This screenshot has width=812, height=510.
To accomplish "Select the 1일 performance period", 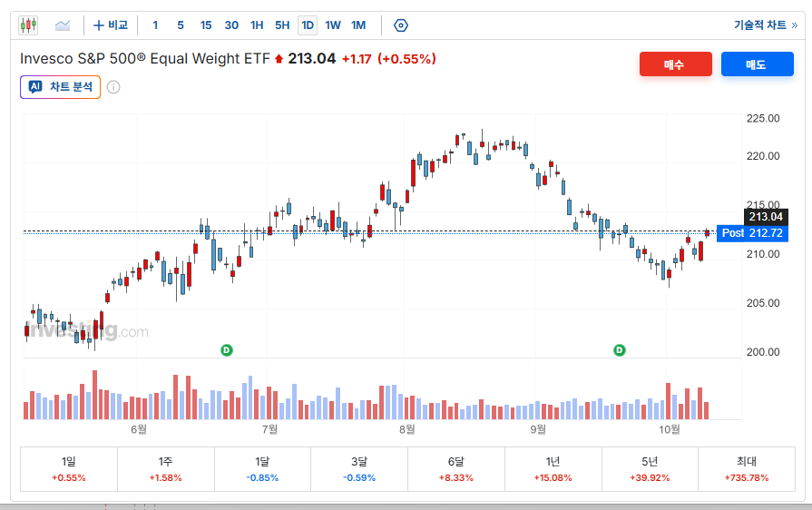I will point(69,469).
